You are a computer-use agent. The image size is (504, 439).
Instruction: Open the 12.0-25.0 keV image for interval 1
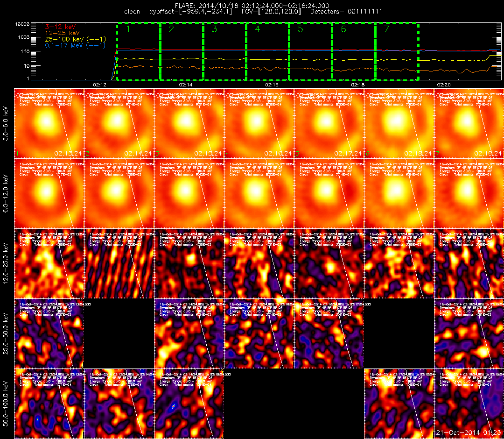click(49, 264)
